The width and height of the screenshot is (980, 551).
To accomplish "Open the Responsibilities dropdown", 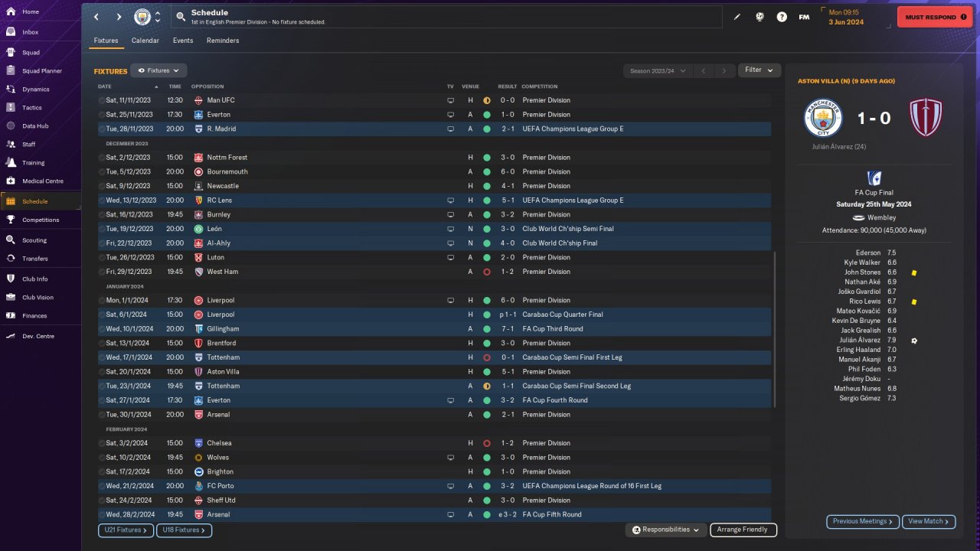I will pos(665,530).
